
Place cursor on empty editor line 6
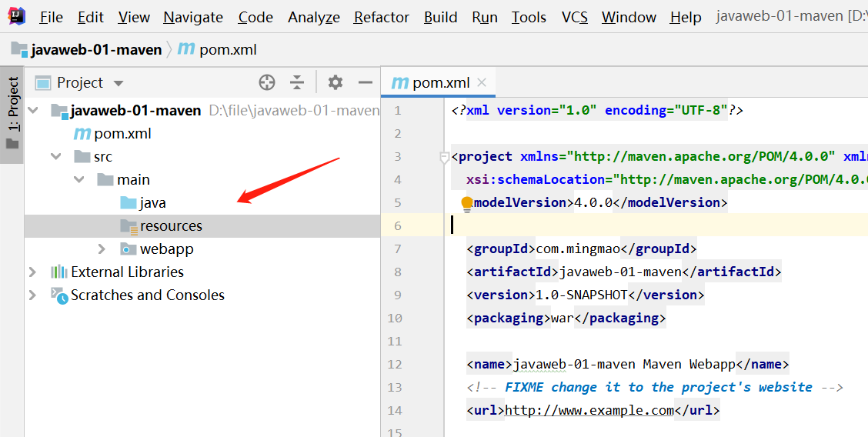656,225
